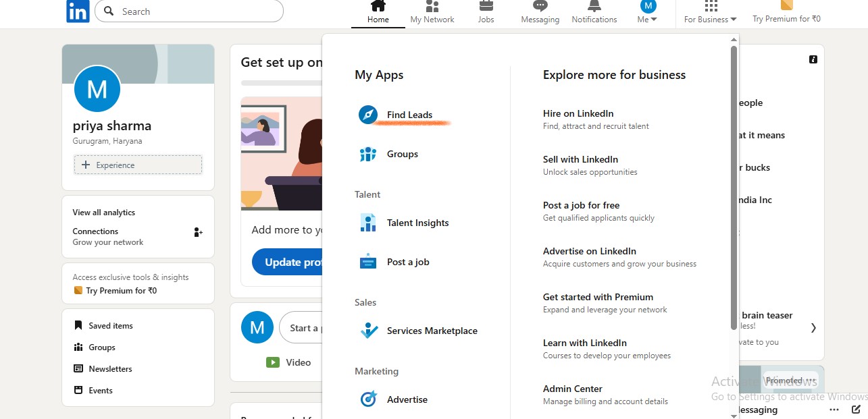Select Post a job menu entry
Viewport: 868px width, 419px height.
click(408, 262)
